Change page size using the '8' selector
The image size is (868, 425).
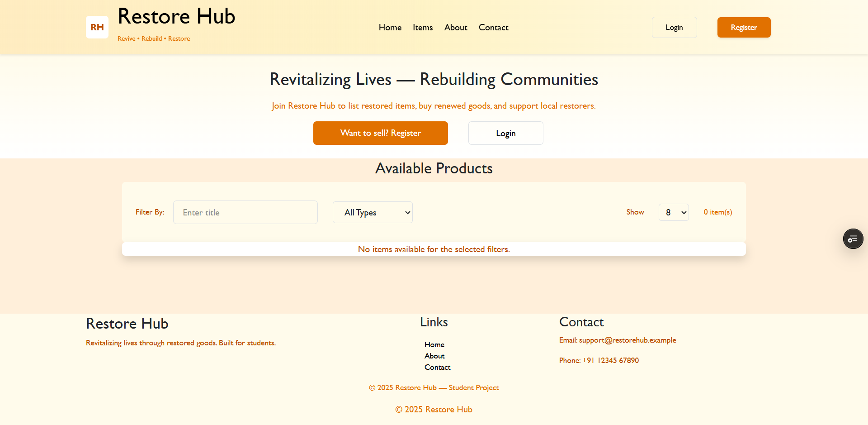pyautogui.click(x=673, y=212)
